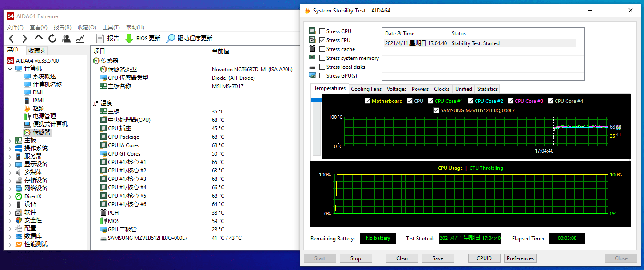Screen dimensions: 644x270
Task: Select the 超频 overclock tree item
Action: click(39, 108)
